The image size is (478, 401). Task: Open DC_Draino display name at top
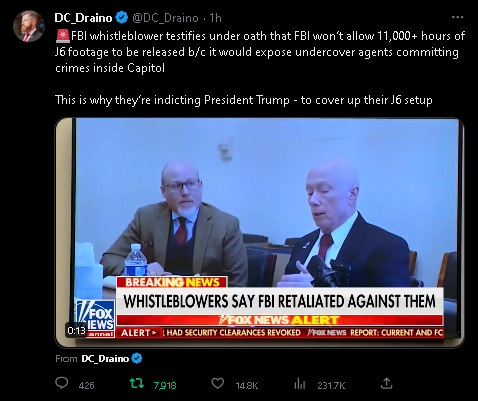pos(83,18)
